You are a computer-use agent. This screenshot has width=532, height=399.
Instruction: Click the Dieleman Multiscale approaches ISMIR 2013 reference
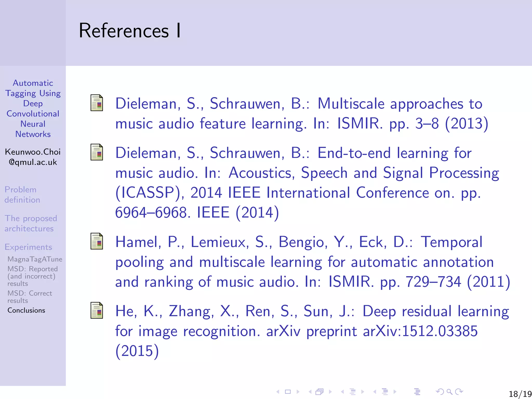(302, 113)
